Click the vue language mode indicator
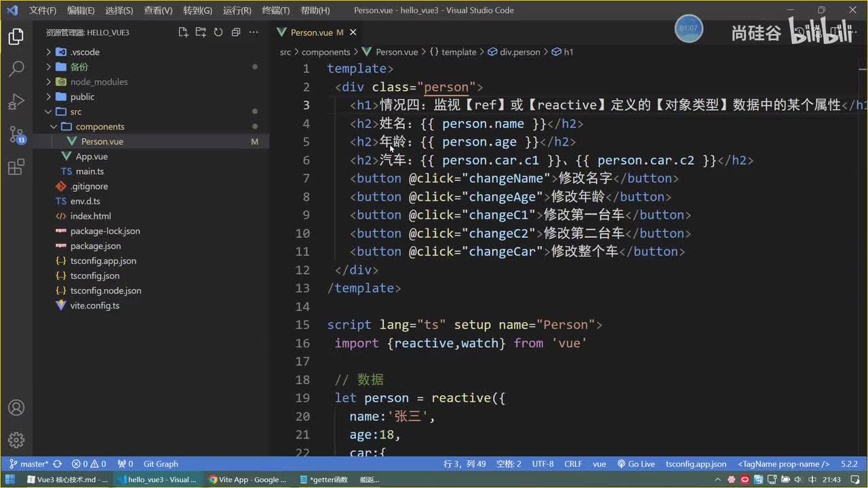The width and height of the screenshot is (868, 488). click(x=599, y=464)
